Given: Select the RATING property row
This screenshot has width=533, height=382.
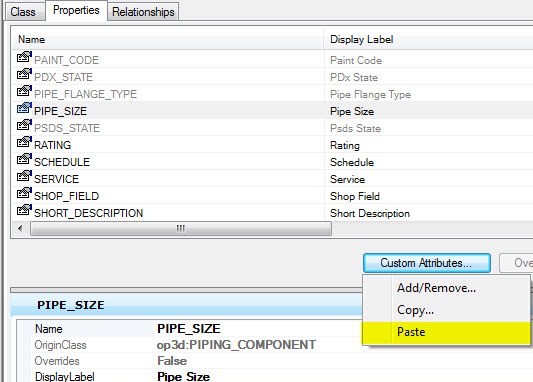Looking at the screenshot, I should [273, 144].
